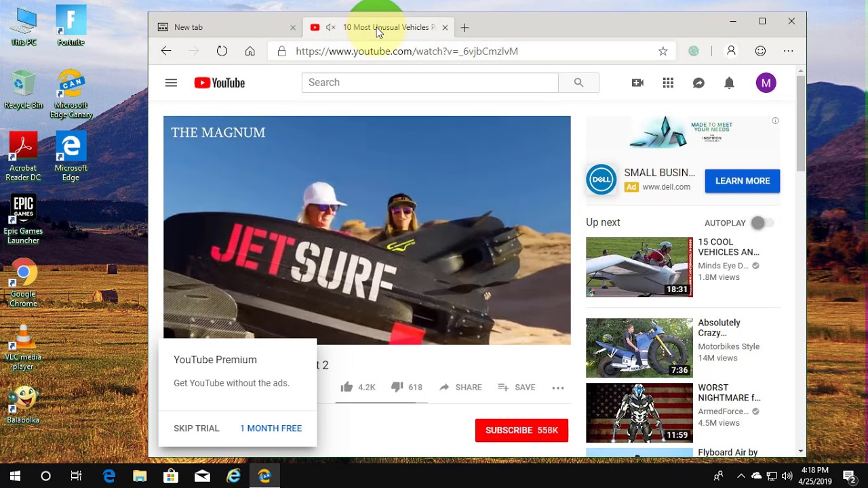The width and height of the screenshot is (868, 488).
Task: Open the green extension icon in toolbar
Action: click(x=693, y=51)
